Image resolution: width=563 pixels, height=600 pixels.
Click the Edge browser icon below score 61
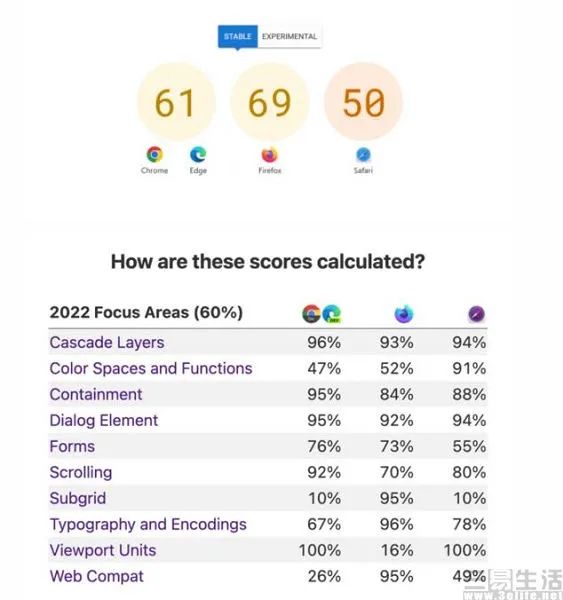[198, 154]
